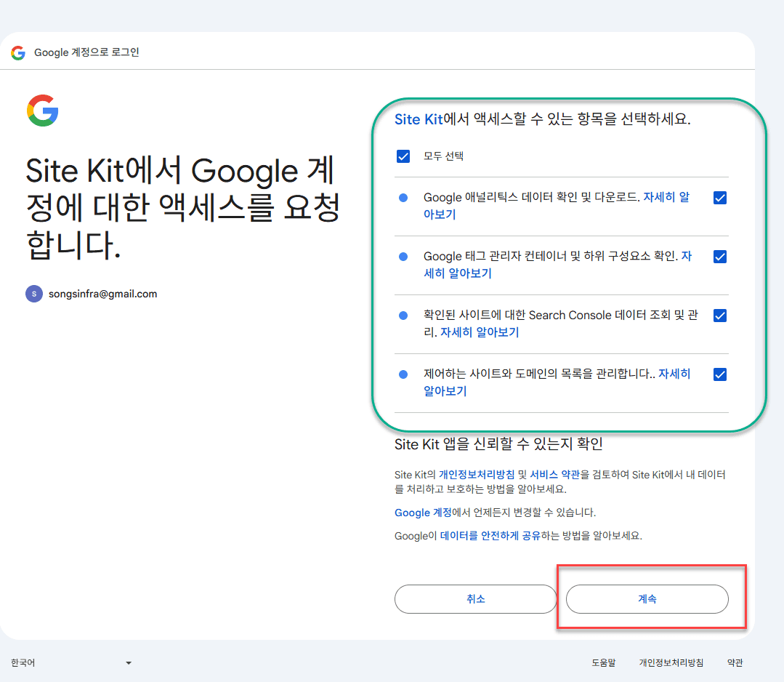Uncheck the 사이트와 도메인 목록 permission checkbox
Screen dimensions: 784x682
(x=719, y=374)
